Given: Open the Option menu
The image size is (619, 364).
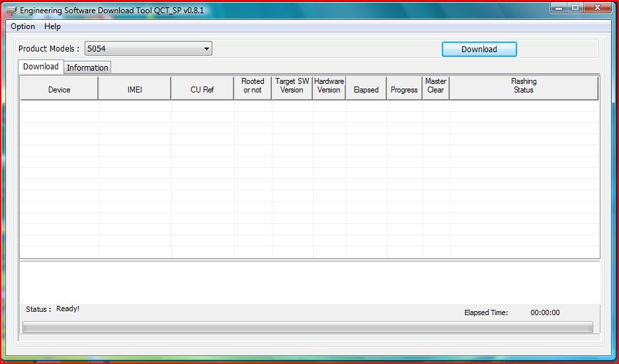Looking at the screenshot, I should [23, 26].
